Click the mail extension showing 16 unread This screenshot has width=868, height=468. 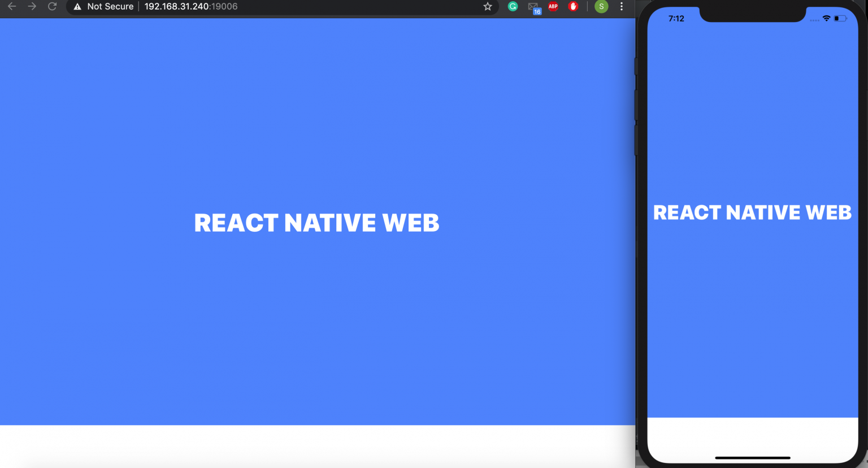[532, 7]
